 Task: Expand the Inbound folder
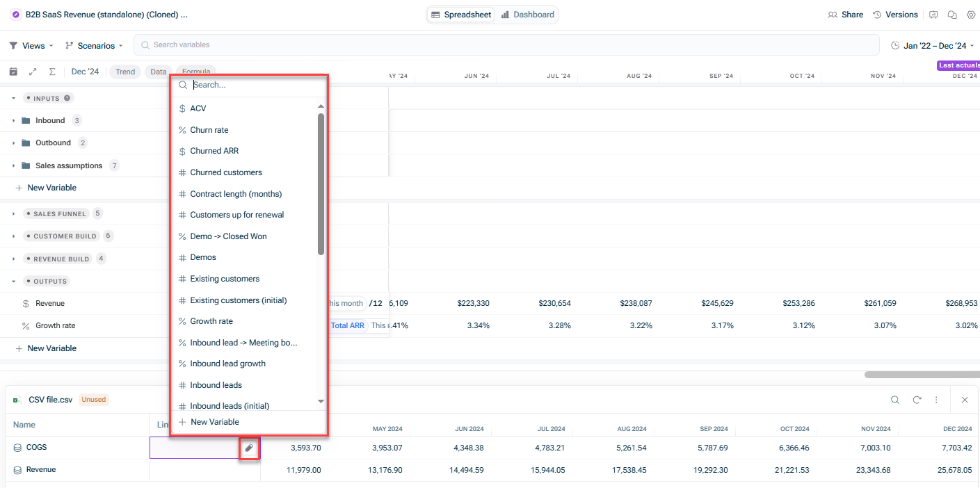pos(13,120)
